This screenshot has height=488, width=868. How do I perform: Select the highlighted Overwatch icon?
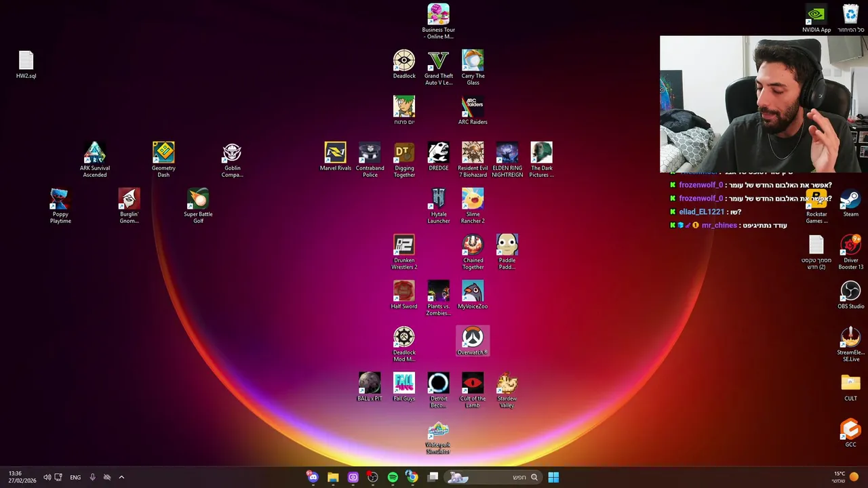pos(473,340)
